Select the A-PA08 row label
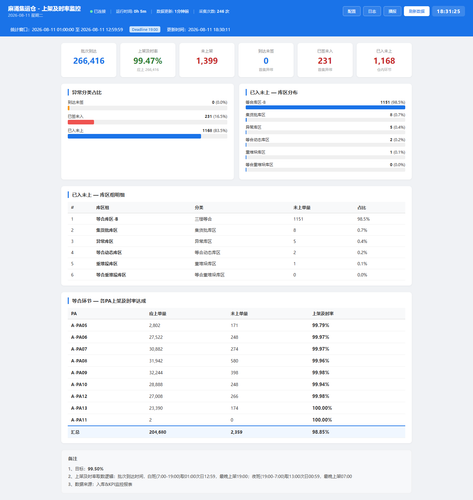 point(79,361)
